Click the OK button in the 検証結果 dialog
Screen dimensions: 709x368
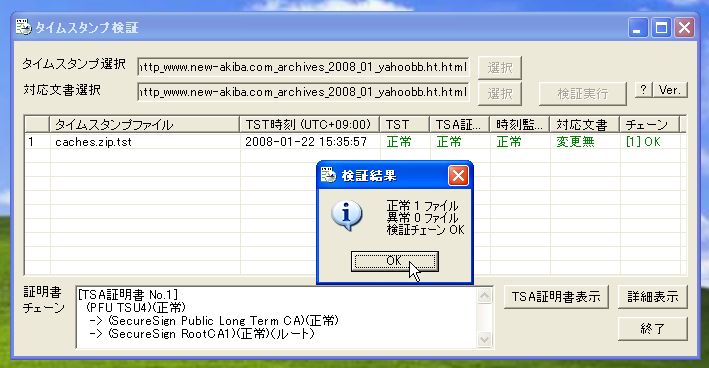394,261
